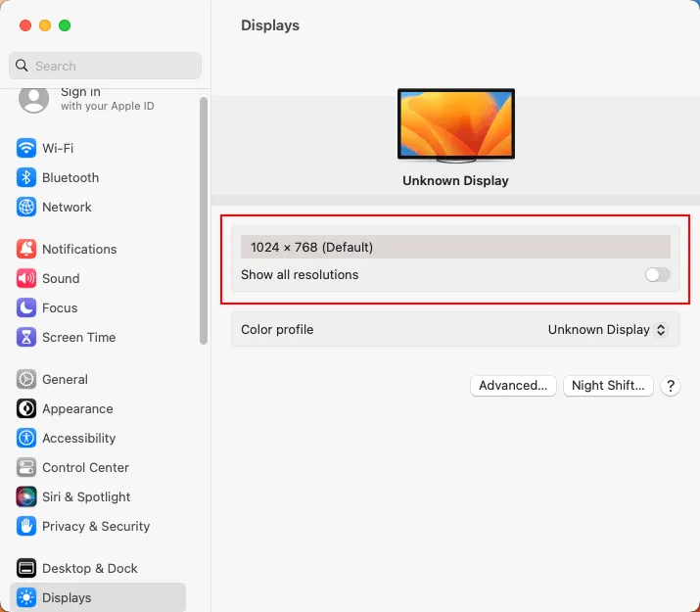Screen dimensions: 700x612
Task: Click the Wi-Fi icon in sidebar
Action: [x=26, y=149]
